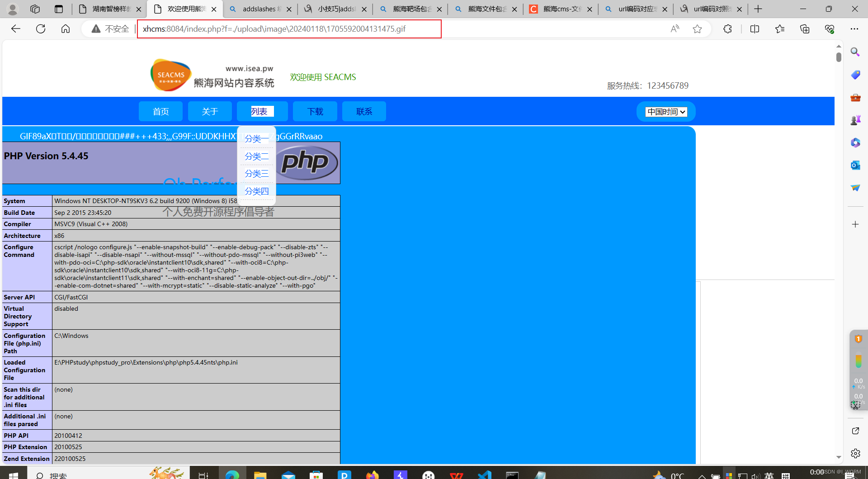
Task: Open the 联系 navigation link
Action: point(364,111)
